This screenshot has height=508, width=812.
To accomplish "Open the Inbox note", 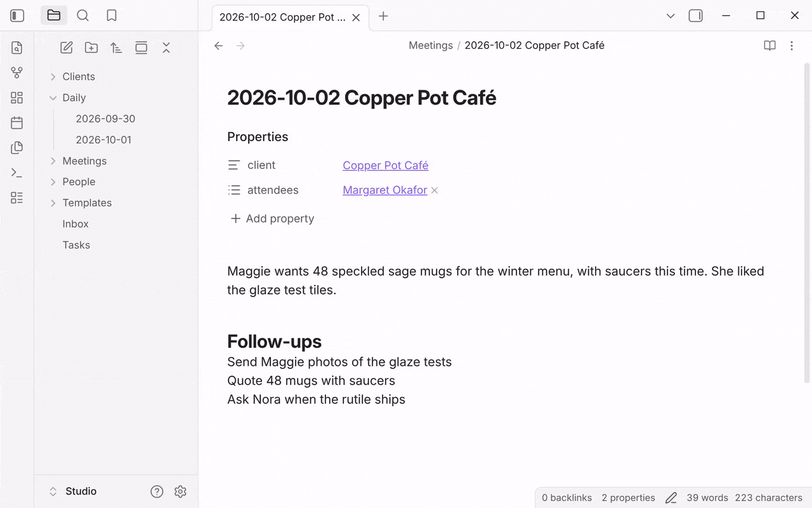I will tap(75, 224).
